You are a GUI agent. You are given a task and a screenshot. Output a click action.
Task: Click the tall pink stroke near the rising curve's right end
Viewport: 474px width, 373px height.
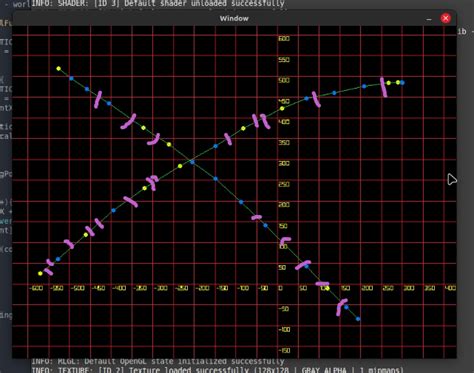[x=384, y=87]
